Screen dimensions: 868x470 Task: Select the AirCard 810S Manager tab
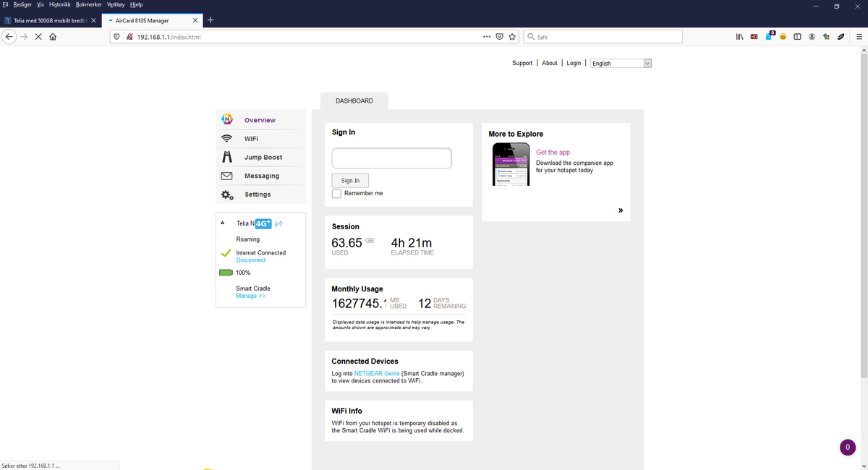(x=153, y=20)
